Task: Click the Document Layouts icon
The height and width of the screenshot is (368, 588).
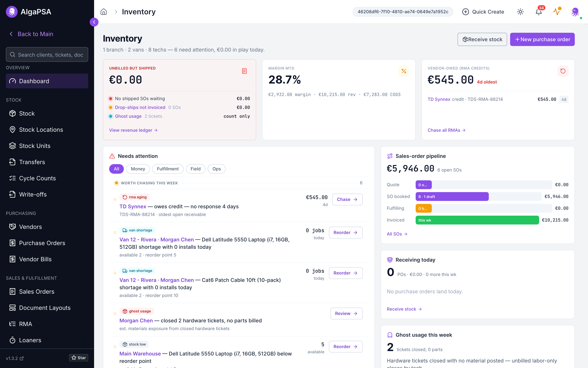Action: (12, 308)
